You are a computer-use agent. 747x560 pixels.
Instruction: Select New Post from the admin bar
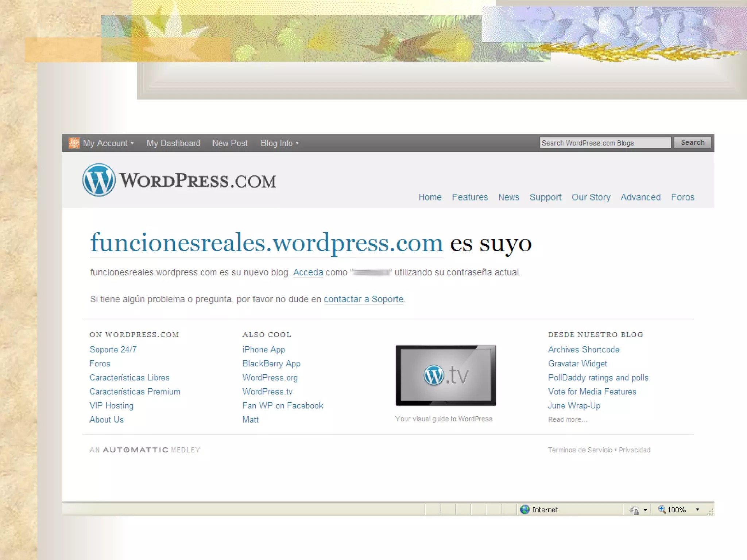click(x=230, y=143)
